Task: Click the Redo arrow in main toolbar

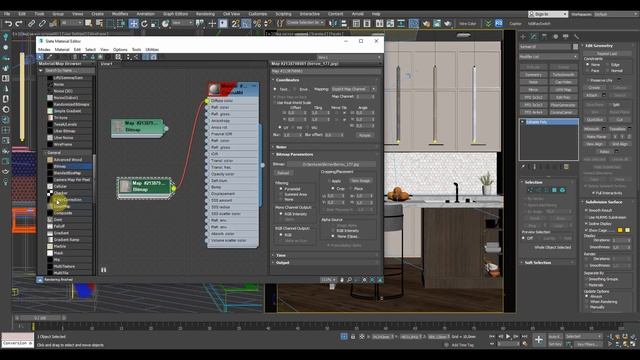Action: point(19,24)
